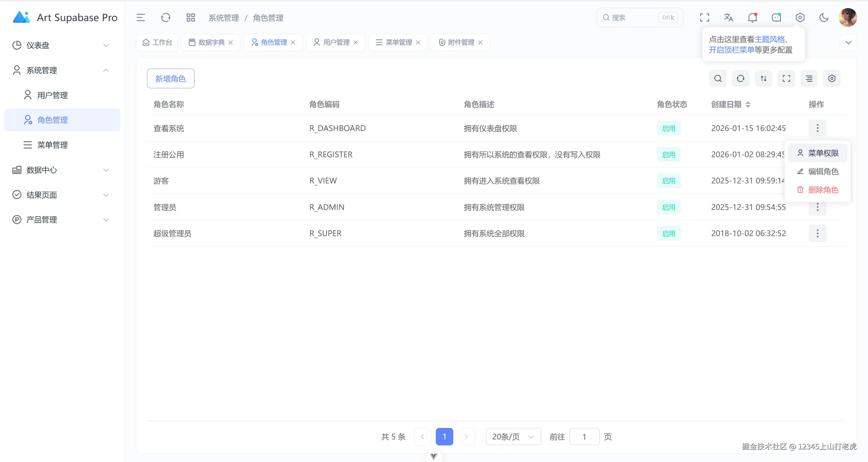Open the settings gear in top bar
The width and height of the screenshot is (868, 462).
[800, 17]
